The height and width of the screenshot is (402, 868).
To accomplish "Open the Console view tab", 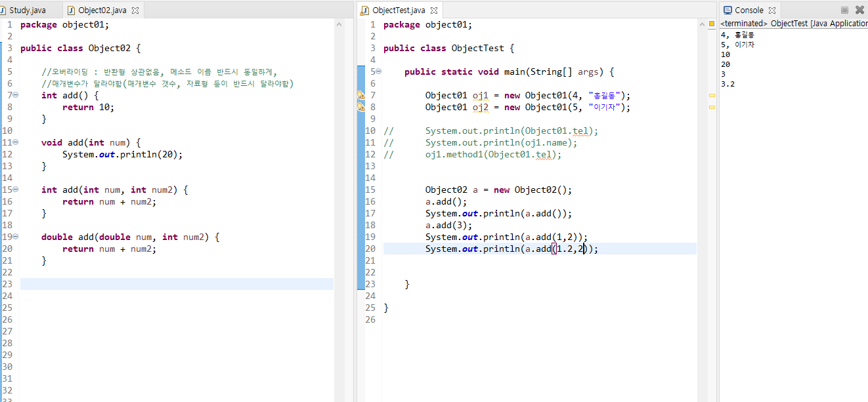I will (749, 10).
